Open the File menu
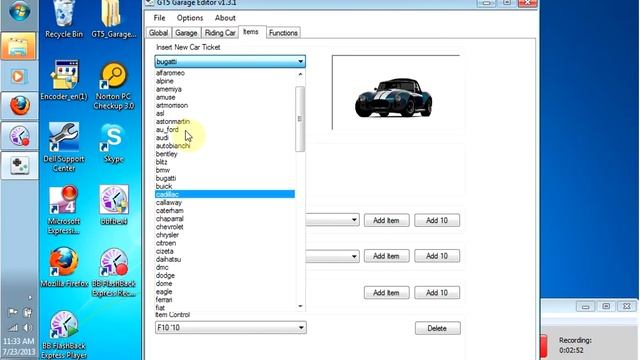 [159, 18]
